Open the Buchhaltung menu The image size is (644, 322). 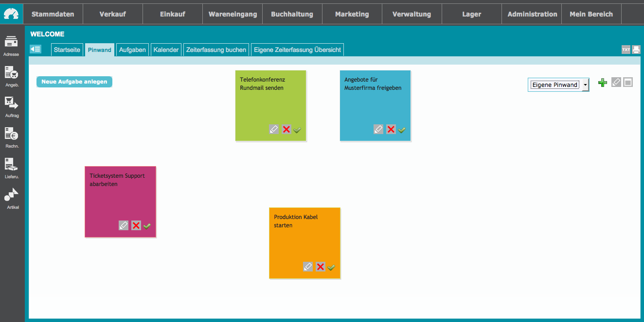click(292, 14)
